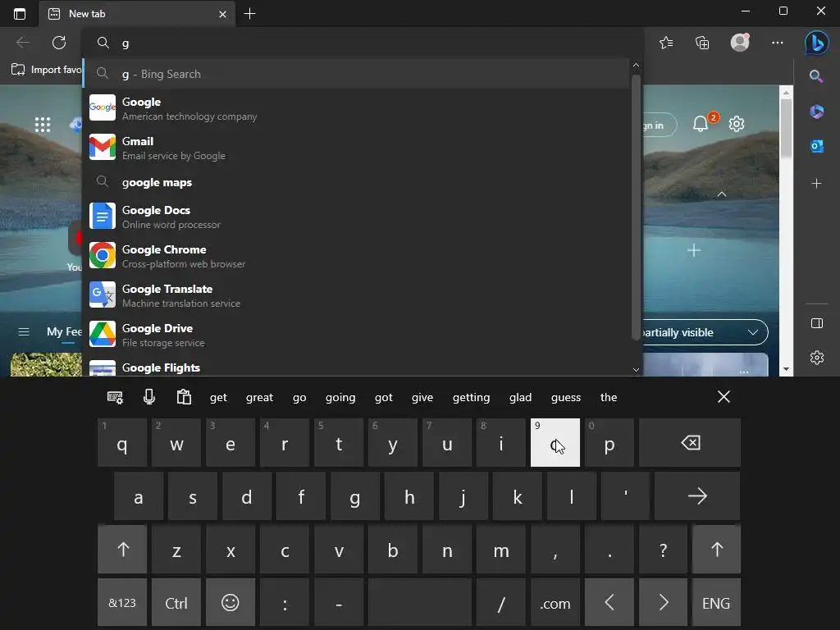Switch to the &123 symbols layout

click(122, 603)
